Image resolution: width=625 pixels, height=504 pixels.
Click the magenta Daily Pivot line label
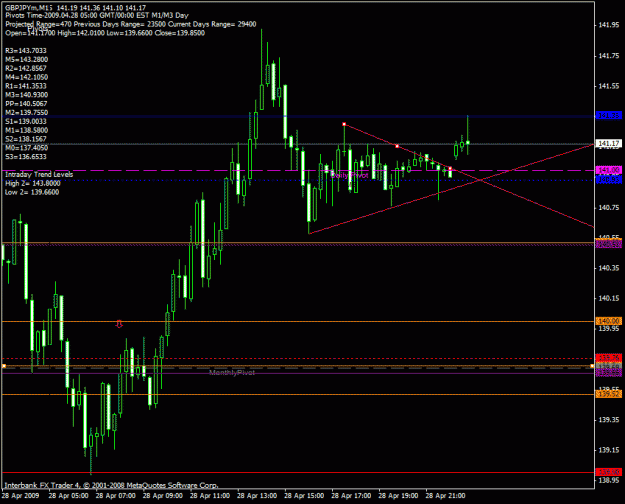tap(350, 175)
